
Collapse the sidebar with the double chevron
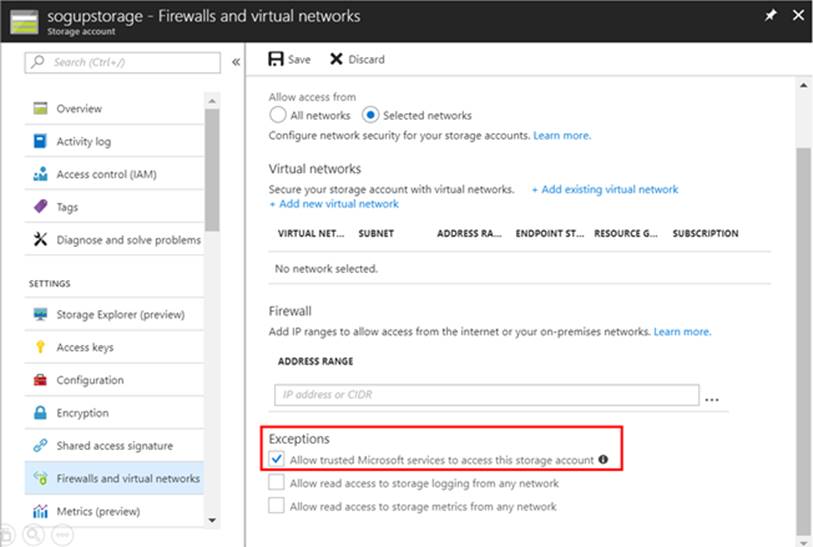point(236,62)
